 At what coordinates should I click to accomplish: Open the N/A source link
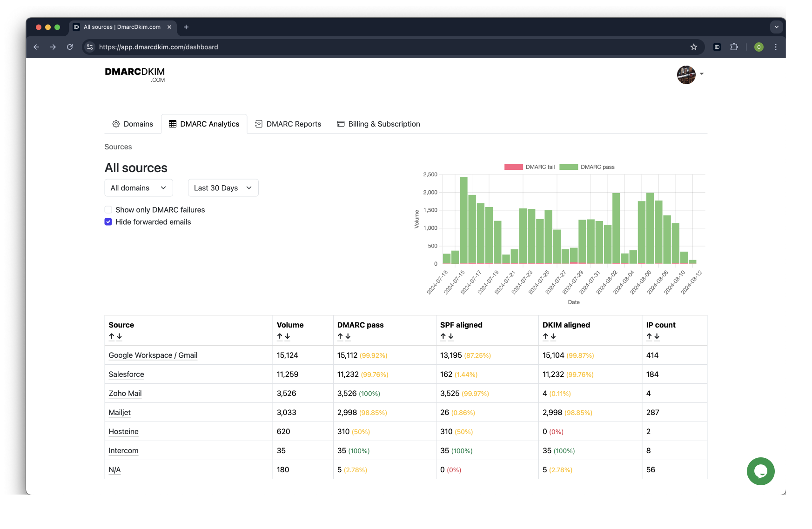tap(114, 470)
